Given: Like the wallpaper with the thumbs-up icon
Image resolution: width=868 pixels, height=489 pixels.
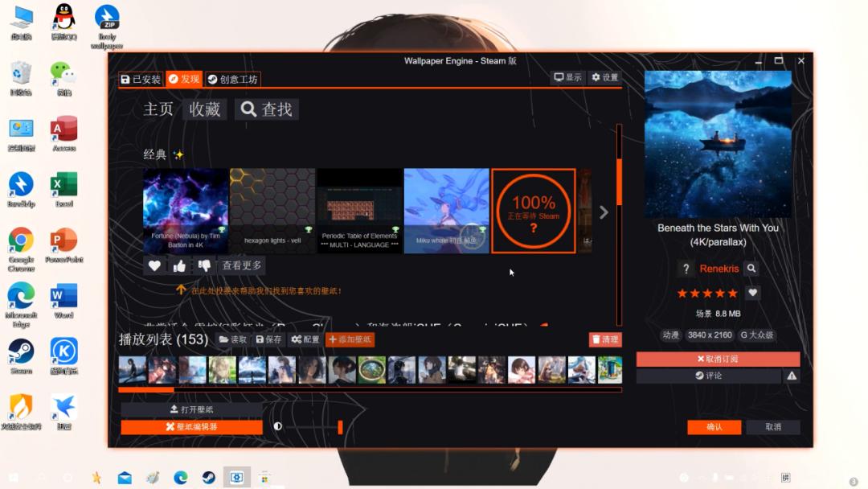Looking at the screenshot, I should click(180, 265).
